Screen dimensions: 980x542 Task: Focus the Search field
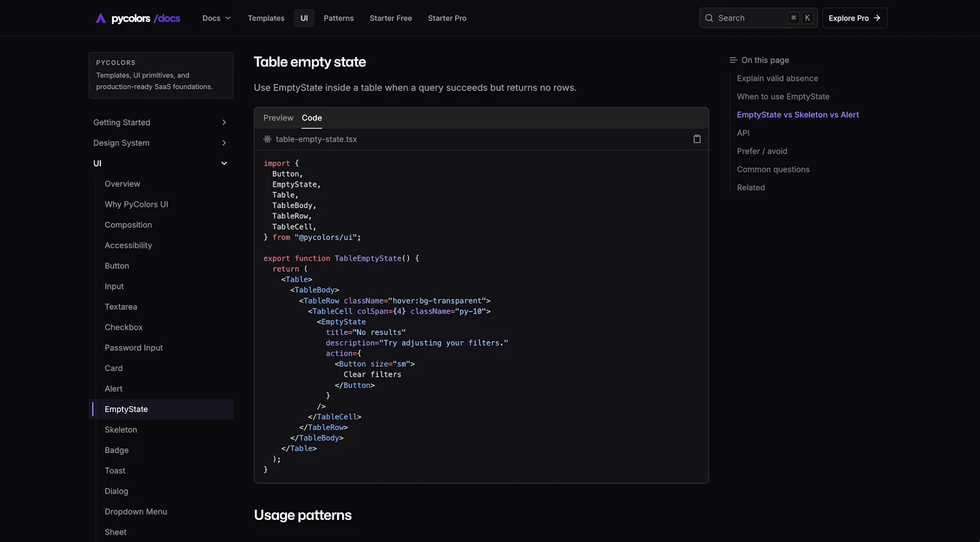point(758,18)
